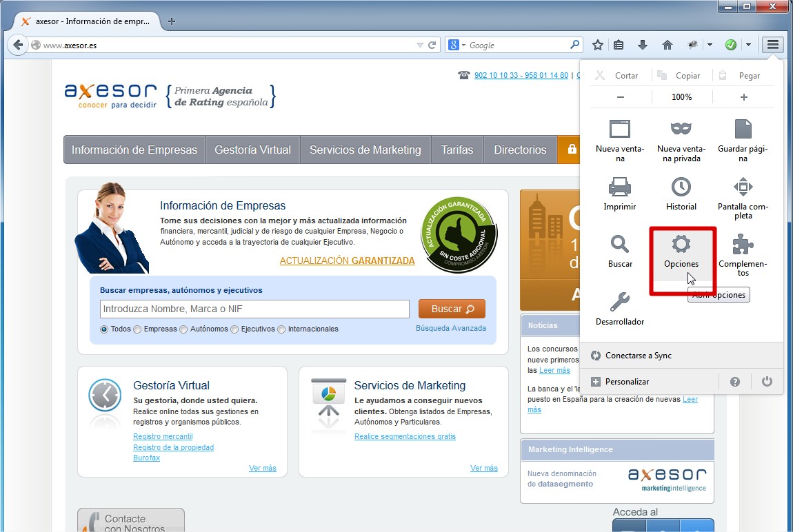Print the page with Imprimir

(620, 194)
